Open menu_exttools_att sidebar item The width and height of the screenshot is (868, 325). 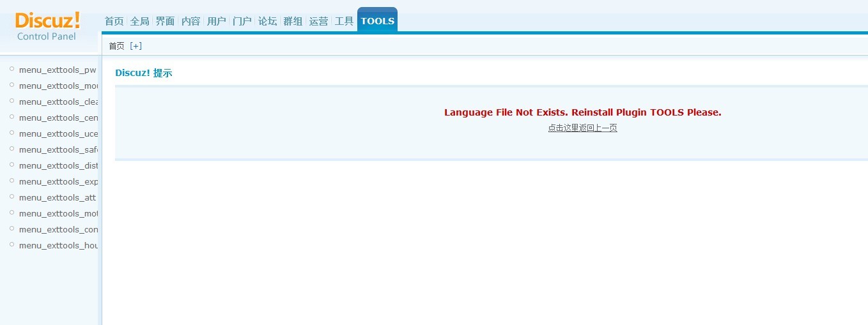58,197
